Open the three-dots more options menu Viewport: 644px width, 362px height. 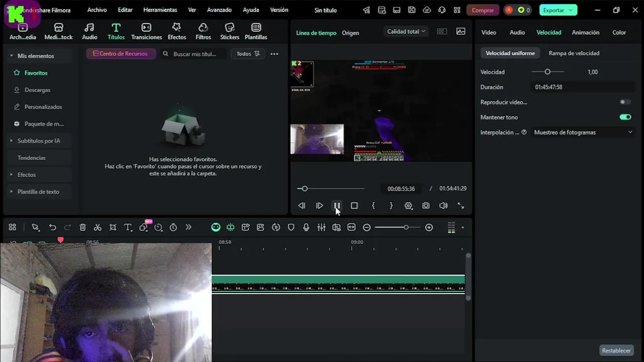point(274,54)
